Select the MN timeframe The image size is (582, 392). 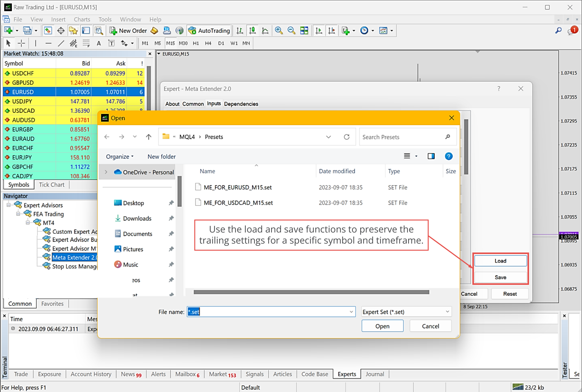tap(246, 43)
